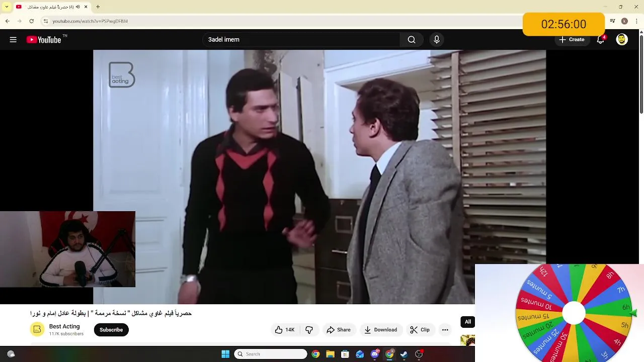Click the webcam overlay thumbnail
The width and height of the screenshot is (644, 362).
[67, 249]
